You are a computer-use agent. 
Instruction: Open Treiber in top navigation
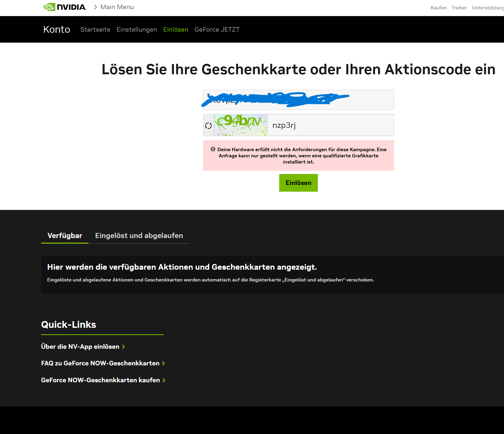[x=459, y=8]
